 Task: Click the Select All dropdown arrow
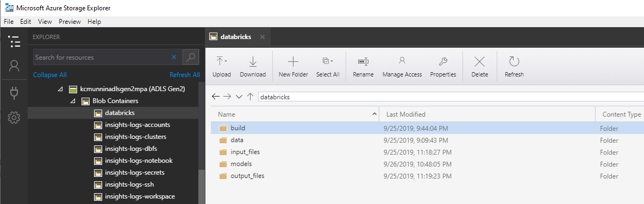coord(332,61)
